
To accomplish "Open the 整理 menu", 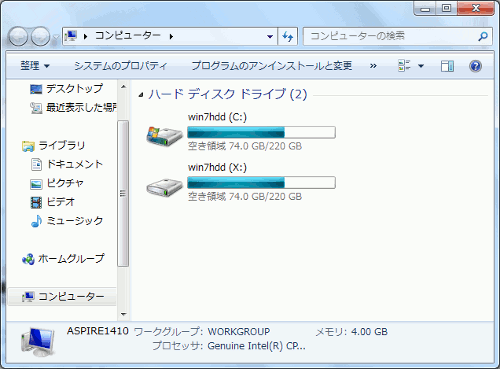I will (x=35, y=66).
